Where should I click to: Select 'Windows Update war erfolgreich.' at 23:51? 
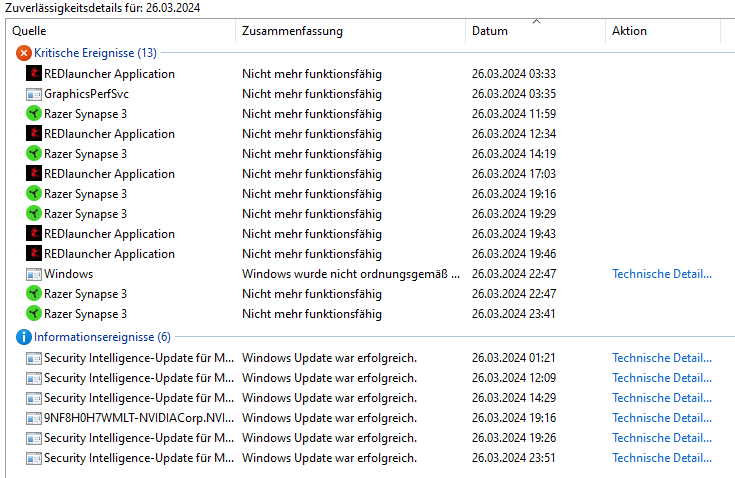[x=329, y=458]
